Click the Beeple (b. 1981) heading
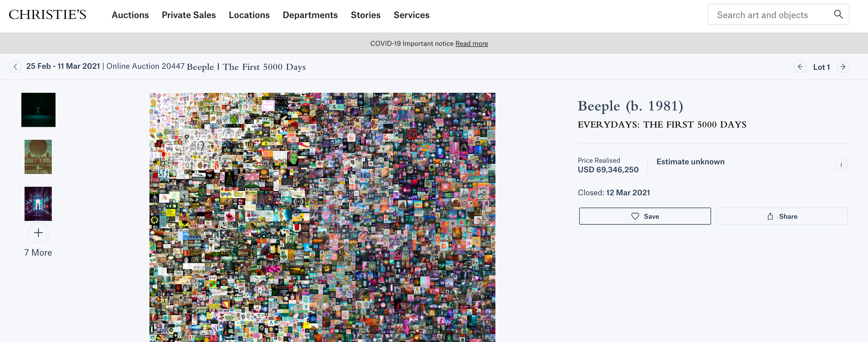The image size is (868, 342). pos(630,106)
